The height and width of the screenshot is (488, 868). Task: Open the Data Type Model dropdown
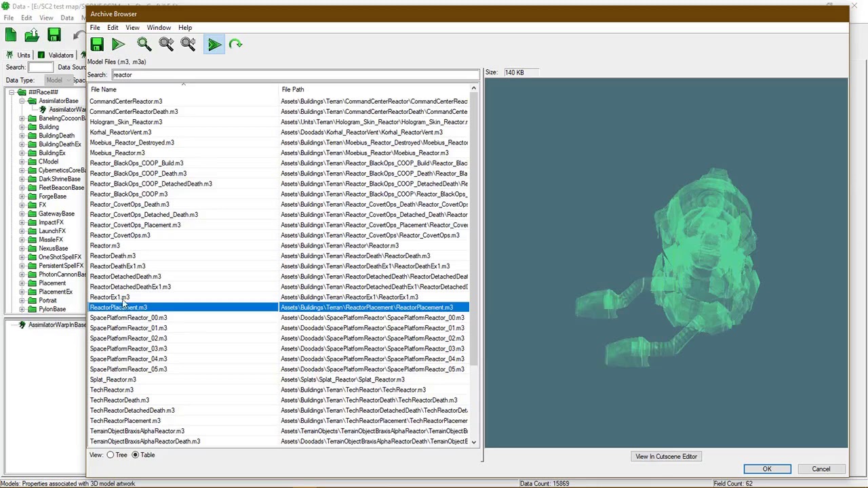58,80
